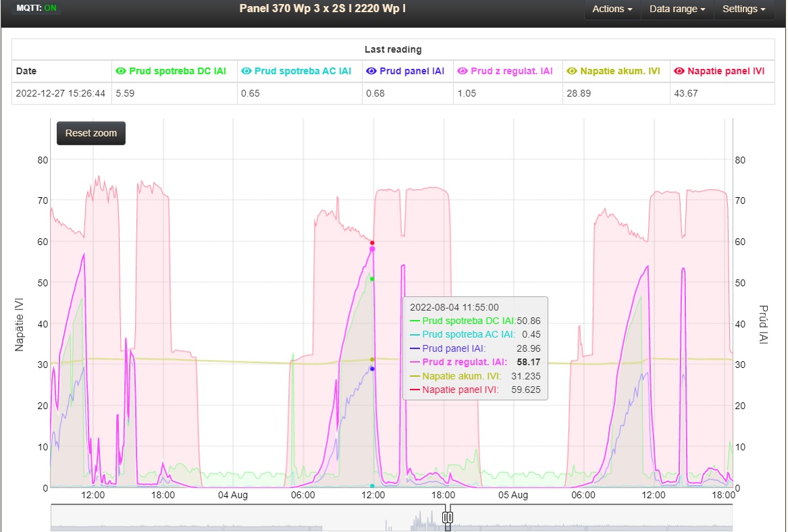Click the Napatie panel IVI column label
This screenshot has height=532, width=788.
726,71
